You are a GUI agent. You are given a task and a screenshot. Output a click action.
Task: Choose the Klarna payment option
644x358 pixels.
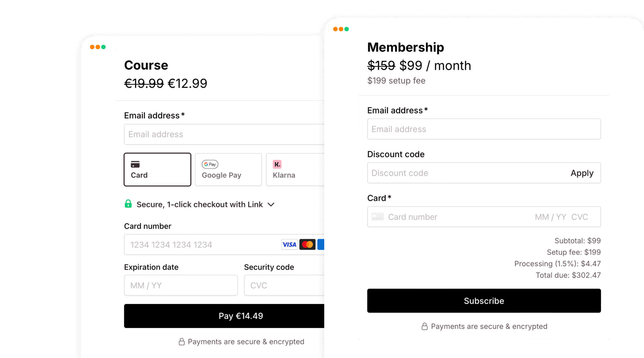(x=295, y=169)
